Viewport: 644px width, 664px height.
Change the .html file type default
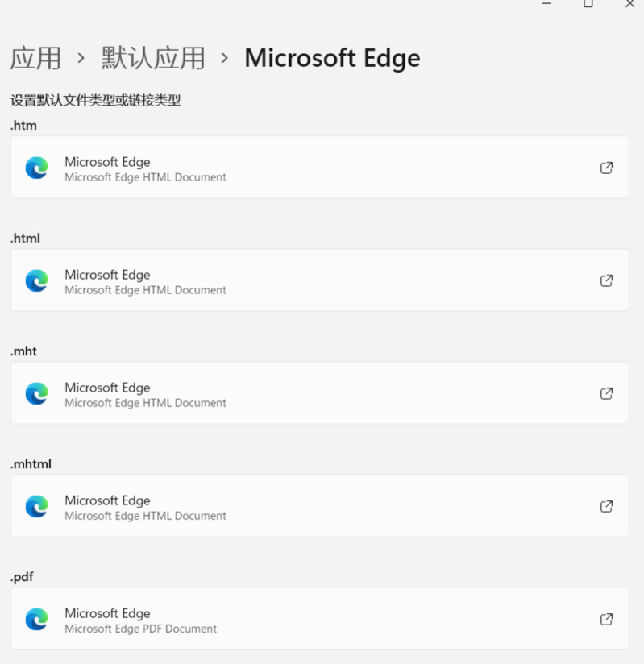[x=319, y=280]
